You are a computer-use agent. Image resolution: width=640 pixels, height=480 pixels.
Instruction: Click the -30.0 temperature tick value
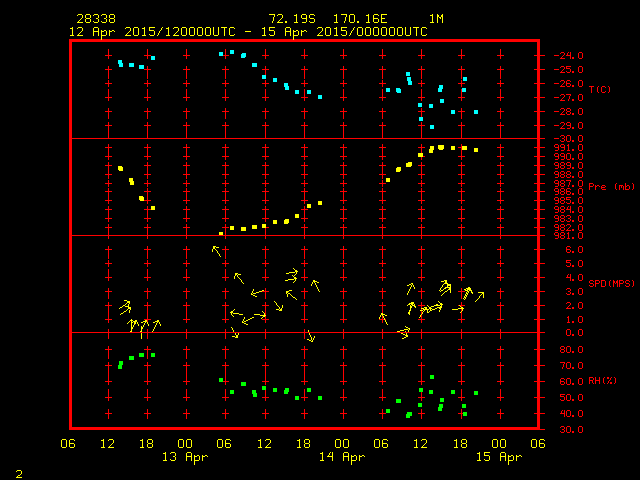pyautogui.click(x=568, y=138)
